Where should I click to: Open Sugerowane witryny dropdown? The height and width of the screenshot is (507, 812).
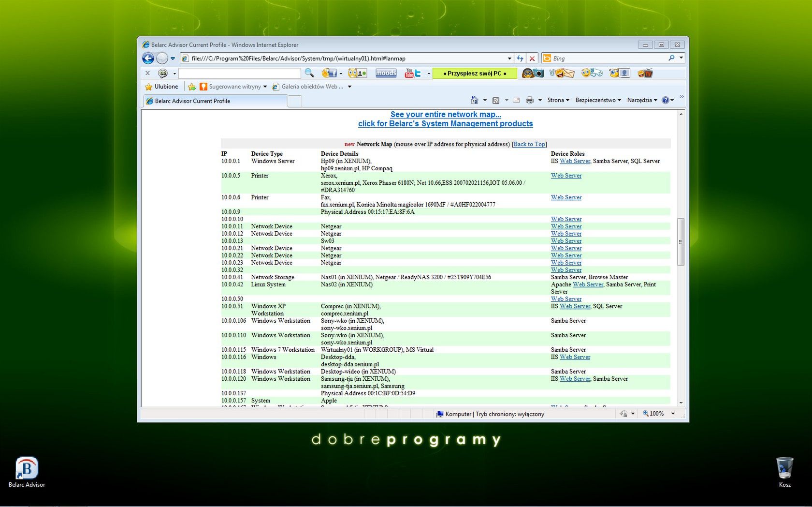click(x=233, y=87)
